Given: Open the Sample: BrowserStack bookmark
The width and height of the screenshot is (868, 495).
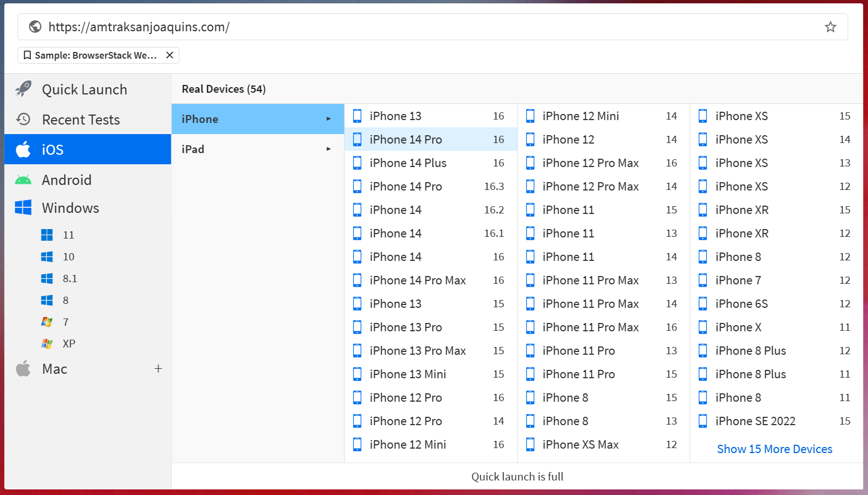Looking at the screenshot, I should 95,55.
